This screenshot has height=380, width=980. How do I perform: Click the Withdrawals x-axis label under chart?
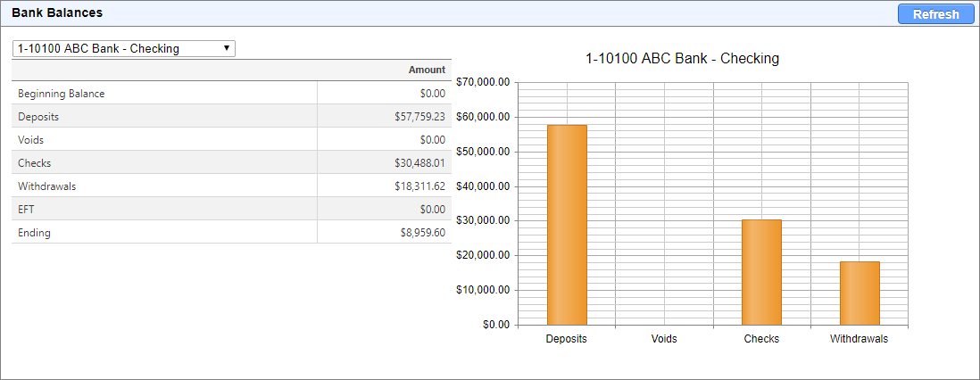pyautogui.click(x=859, y=339)
